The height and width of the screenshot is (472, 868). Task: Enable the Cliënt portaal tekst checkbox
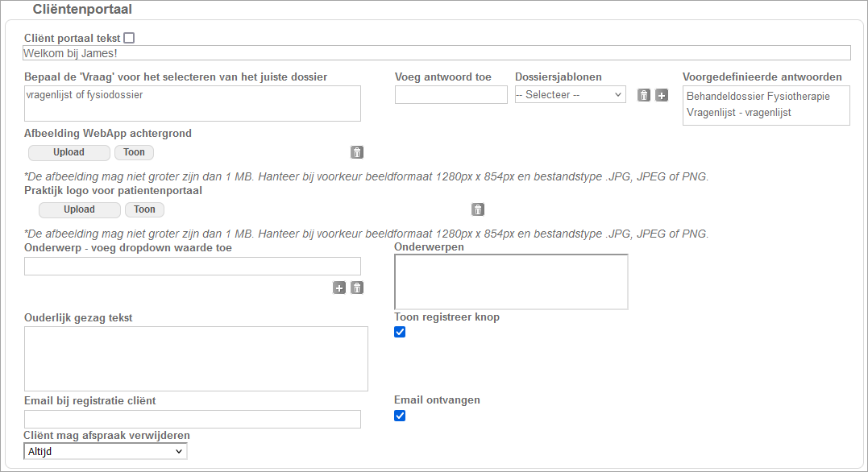[129, 38]
